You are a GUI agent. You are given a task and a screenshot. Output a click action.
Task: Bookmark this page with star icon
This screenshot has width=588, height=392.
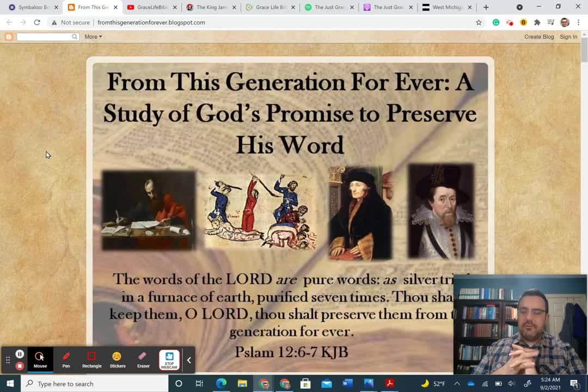479,22
